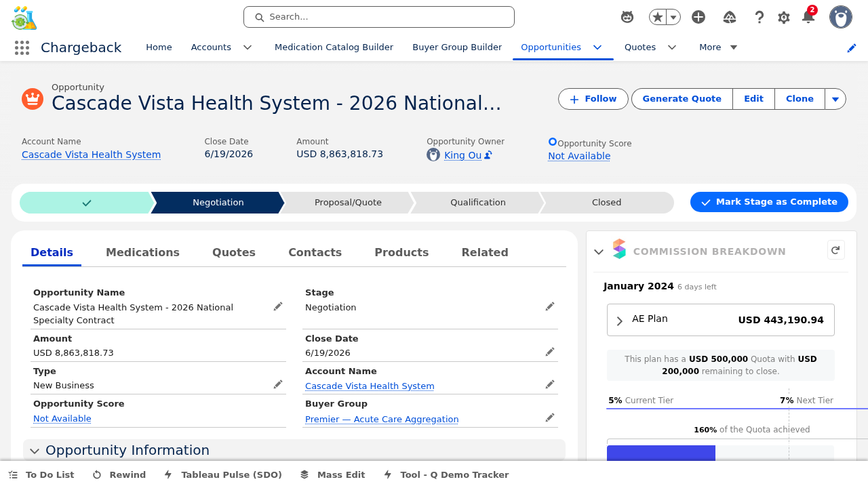The width and height of the screenshot is (868, 488).
Task: Switch to the Related tab
Action: coord(485,252)
